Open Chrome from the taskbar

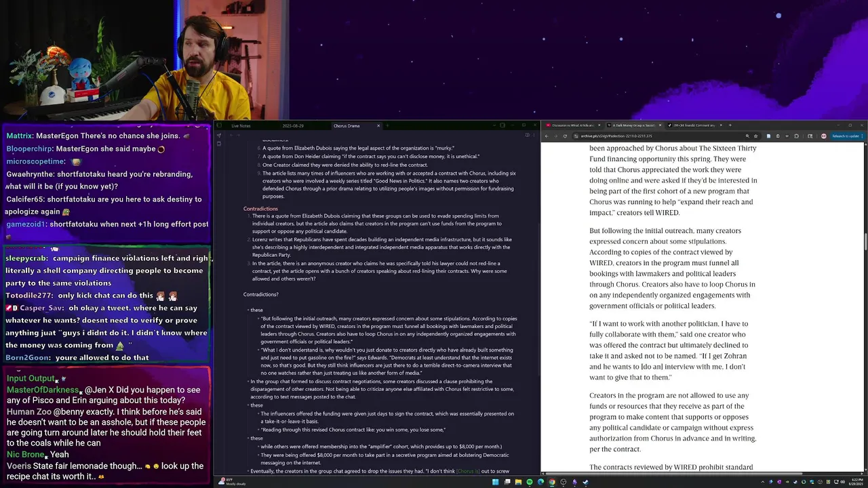[x=552, y=482]
